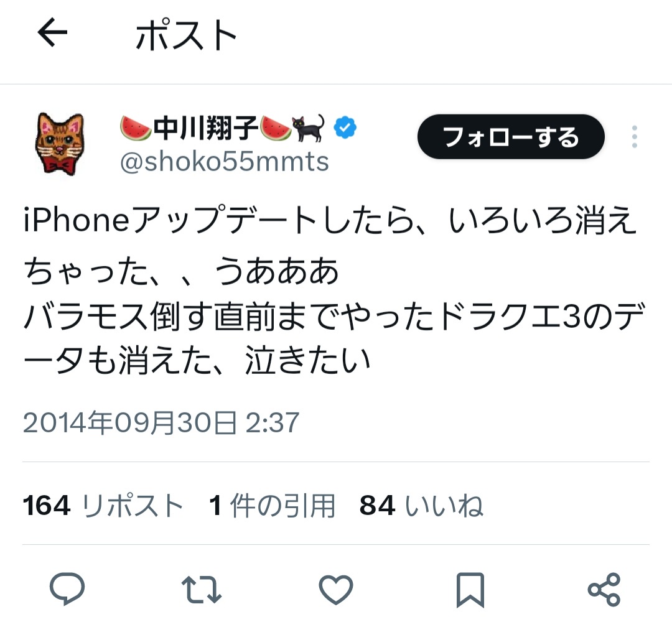Tap the repost arrows icon
Screen dimensions: 672x627
pos(202,590)
